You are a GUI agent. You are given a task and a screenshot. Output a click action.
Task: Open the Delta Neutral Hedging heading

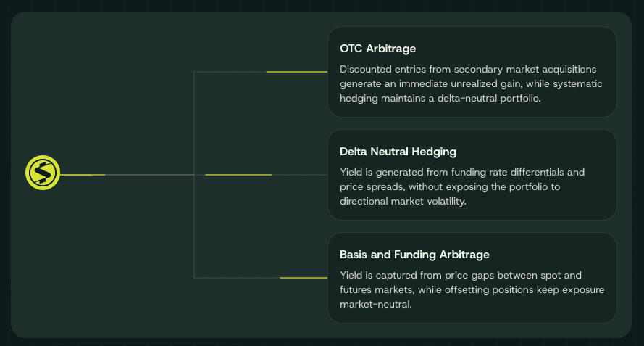point(398,152)
